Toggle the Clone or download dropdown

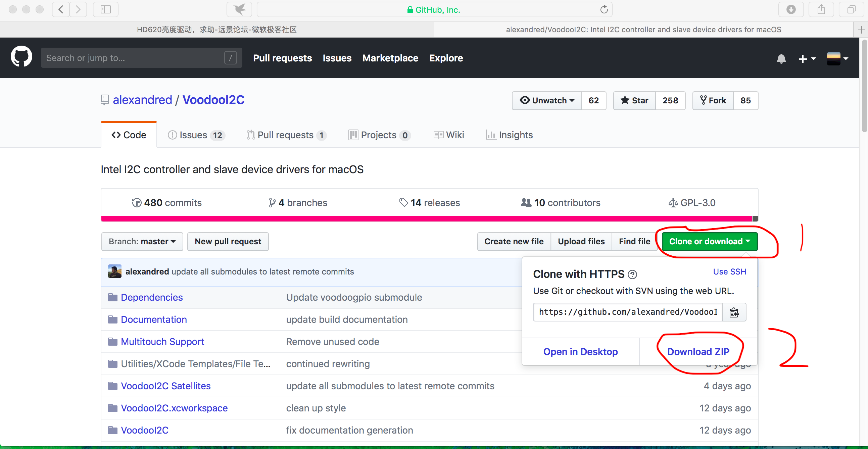click(x=709, y=242)
